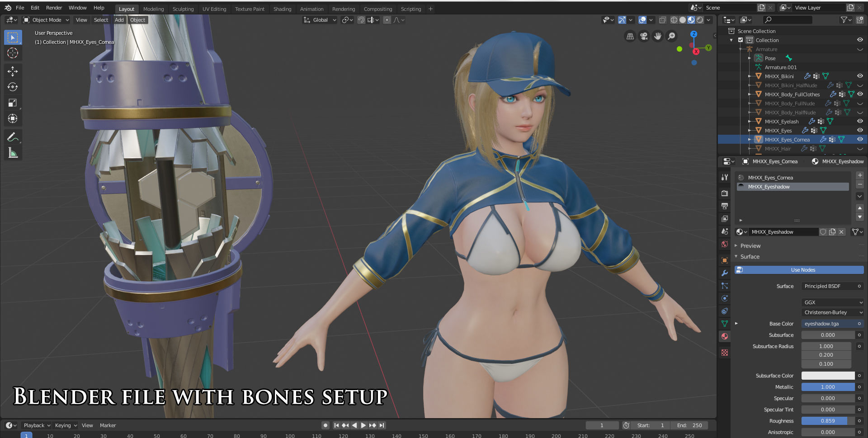This screenshot has height=438, width=868.
Task: Open the Global transform orientation dropdown
Action: click(320, 20)
